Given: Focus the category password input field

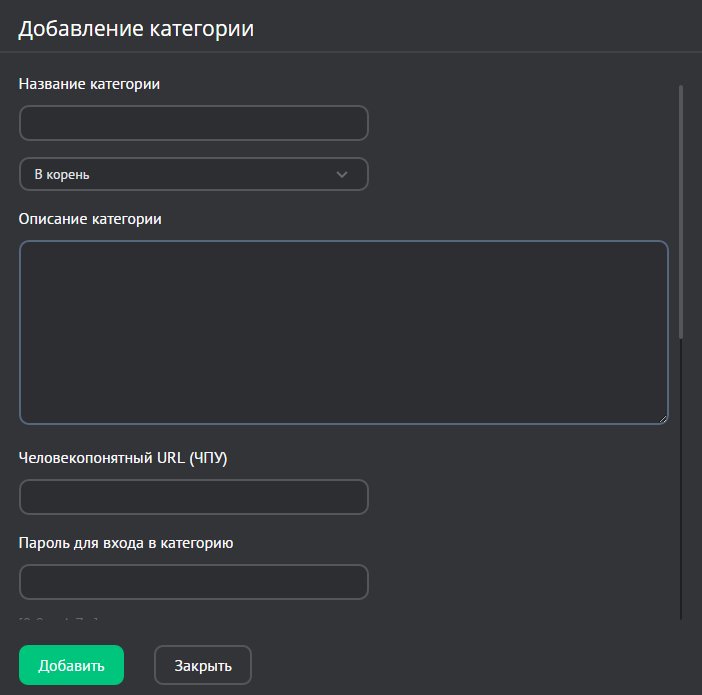Looking at the screenshot, I should [x=193, y=582].
